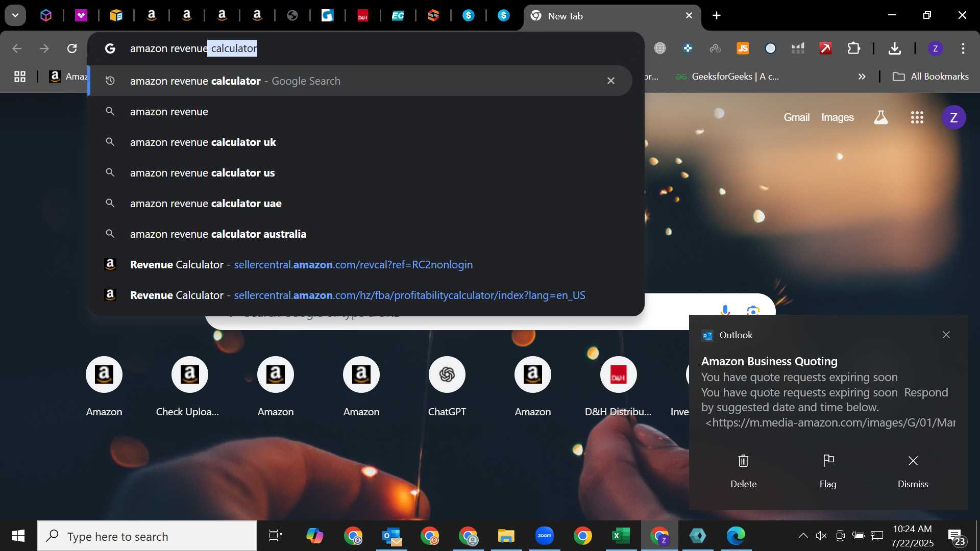Open Revenue Calculator revcal RC2nonlogin suggestion
Screen dimensions: 980x551
(360, 264)
